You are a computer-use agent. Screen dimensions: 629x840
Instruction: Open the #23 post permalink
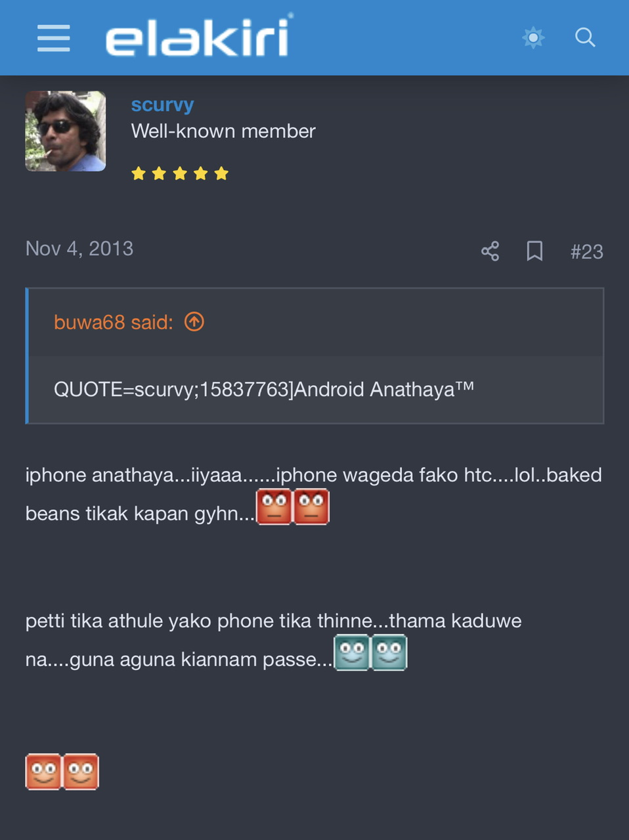pyautogui.click(x=586, y=251)
